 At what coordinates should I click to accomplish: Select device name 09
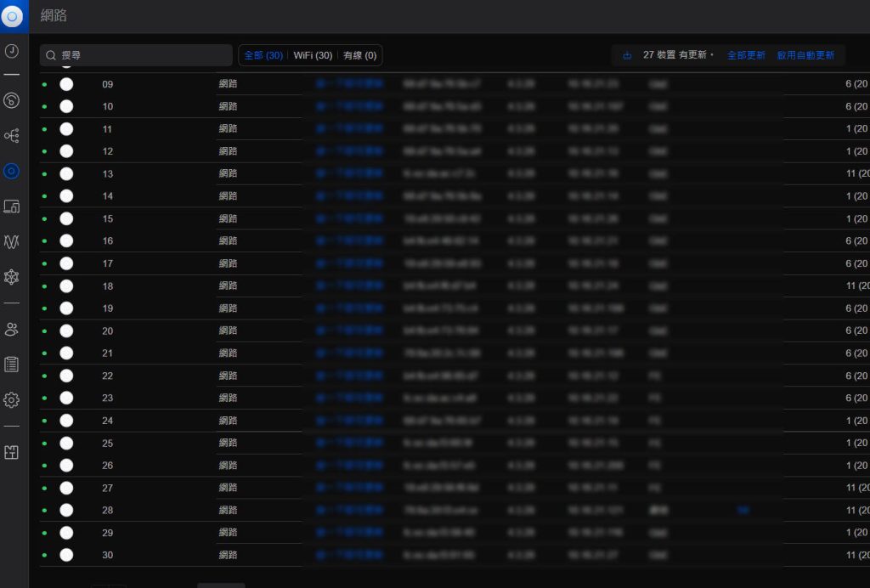click(x=108, y=84)
